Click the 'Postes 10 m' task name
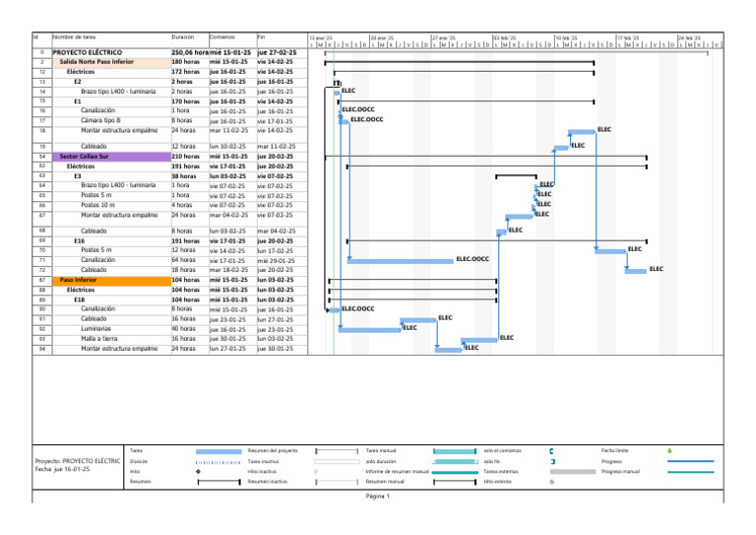Image resolution: width=756 pixels, height=535 pixels. pyautogui.click(x=97, y=205)
